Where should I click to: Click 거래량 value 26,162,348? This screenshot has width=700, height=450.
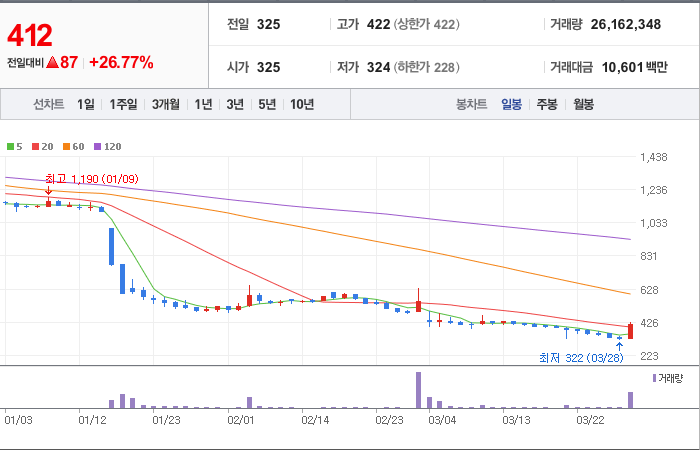point(625,24)
